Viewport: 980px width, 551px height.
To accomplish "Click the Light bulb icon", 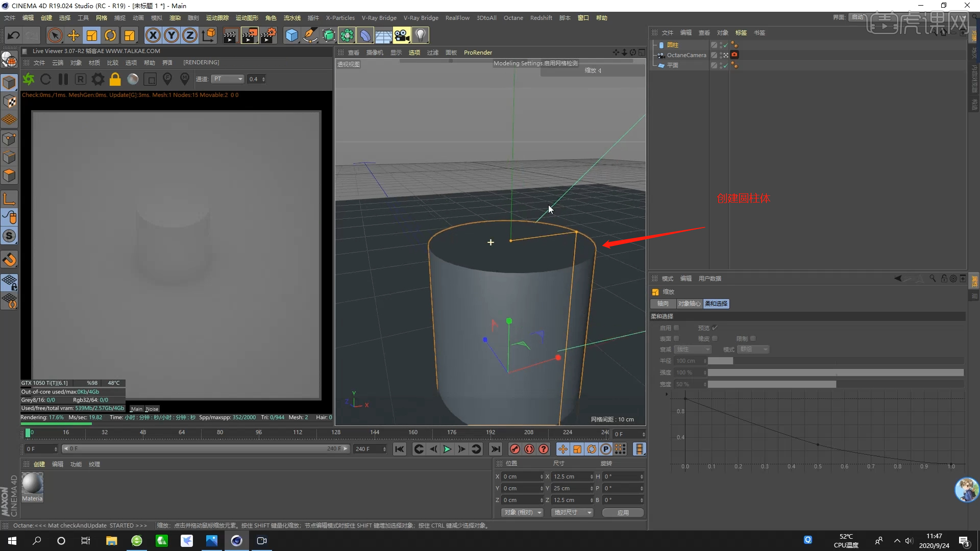I will 420,35.
